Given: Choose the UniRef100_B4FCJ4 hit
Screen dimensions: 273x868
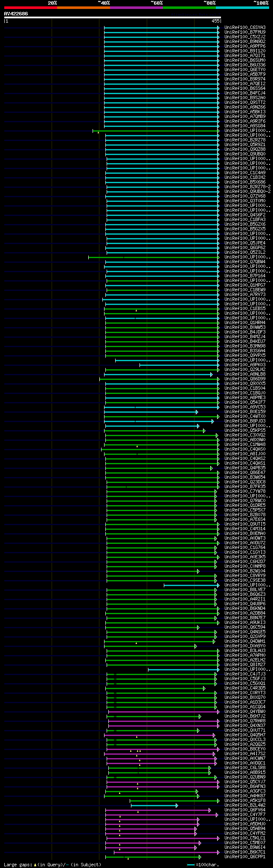Looking at the screenshot, I should 245,93.
